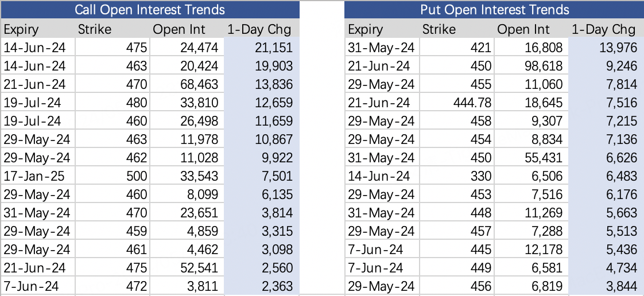Screen dimensions: 644x296
Task: Click the call table Open Int header
Action: (x=187, y=29)
